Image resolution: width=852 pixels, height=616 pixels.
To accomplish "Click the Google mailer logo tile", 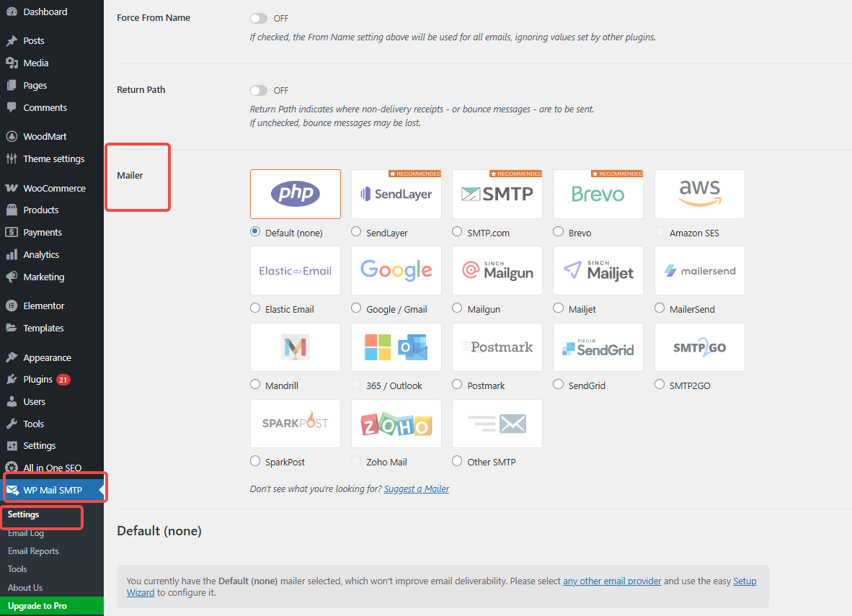I will [x=396, y=270].
